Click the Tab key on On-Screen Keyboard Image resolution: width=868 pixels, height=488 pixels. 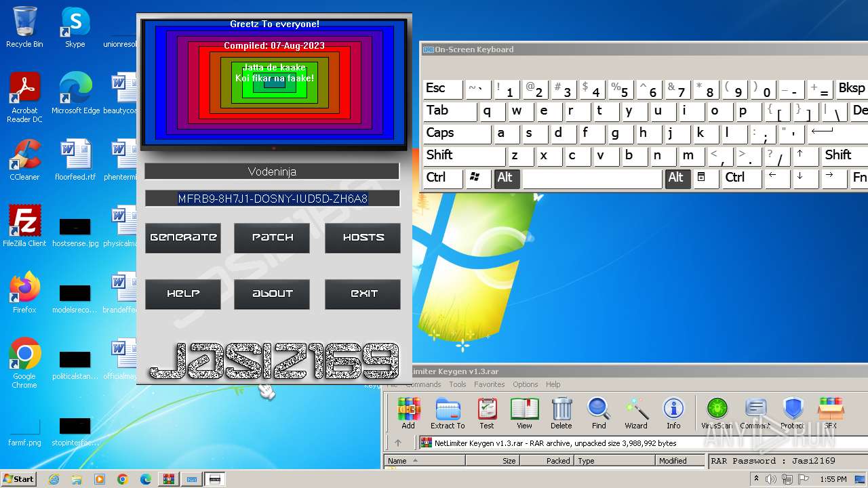[450, 111]
